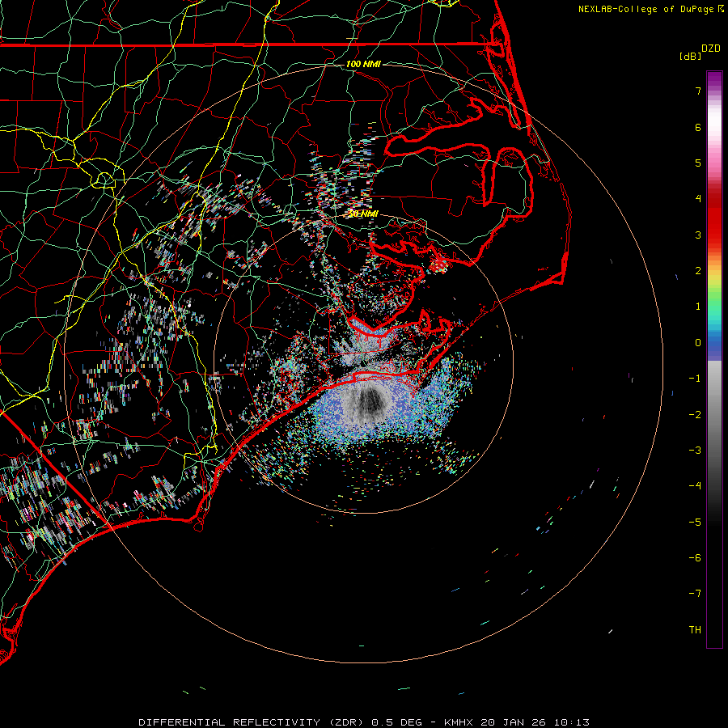Viewport: 728px width, 728px height.
Task: Click the blue band near 0 dB
Action: point(714,346)
